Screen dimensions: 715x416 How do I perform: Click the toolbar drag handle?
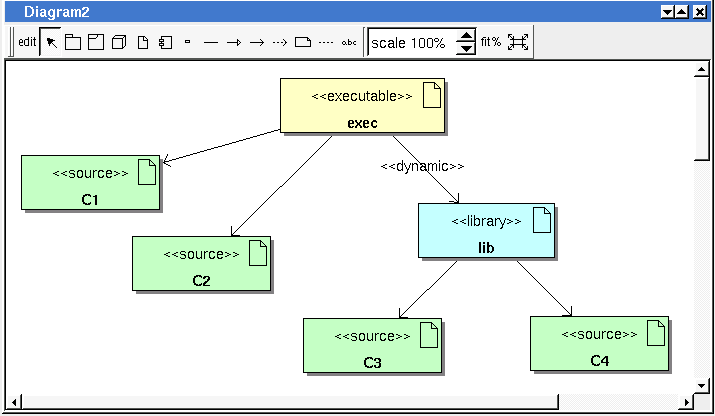pos(11,42)
